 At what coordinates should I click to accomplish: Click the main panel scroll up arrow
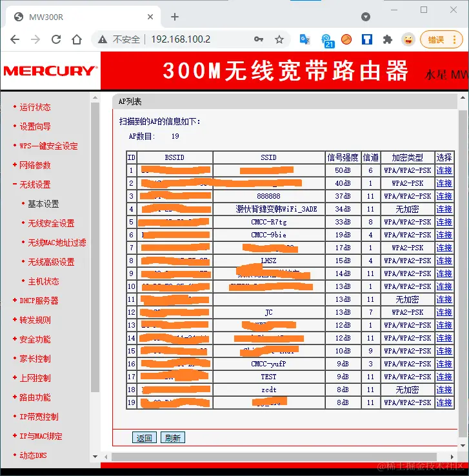click(x=463, y=98)
